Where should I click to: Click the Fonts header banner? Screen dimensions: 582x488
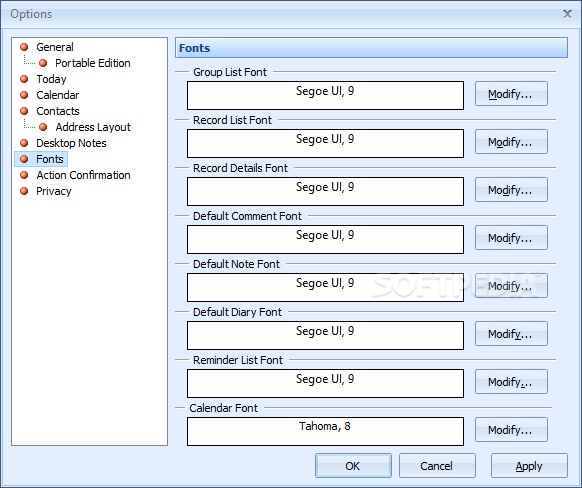371,48
